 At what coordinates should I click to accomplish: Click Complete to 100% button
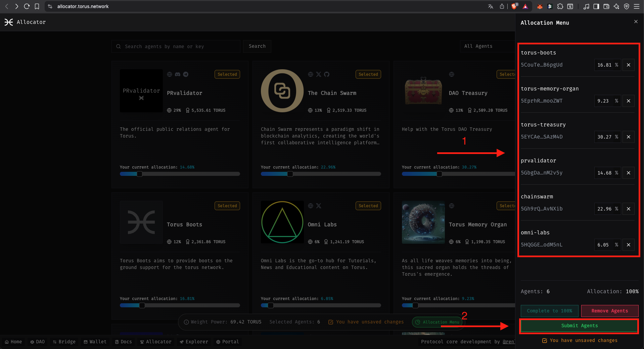549,311
